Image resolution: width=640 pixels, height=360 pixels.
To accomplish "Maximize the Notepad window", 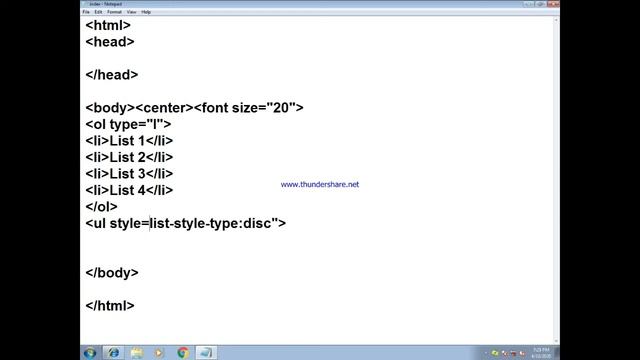I will pos(540,4).
